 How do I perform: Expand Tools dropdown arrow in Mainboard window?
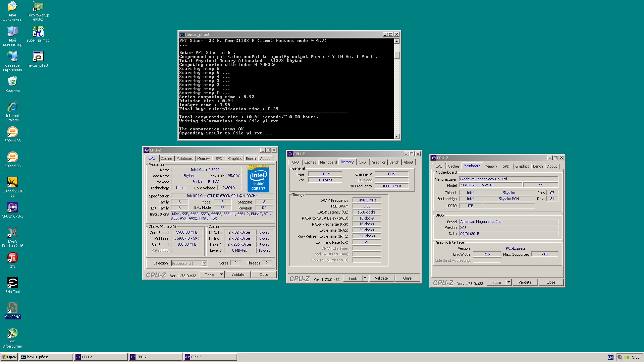coord(508,282)
